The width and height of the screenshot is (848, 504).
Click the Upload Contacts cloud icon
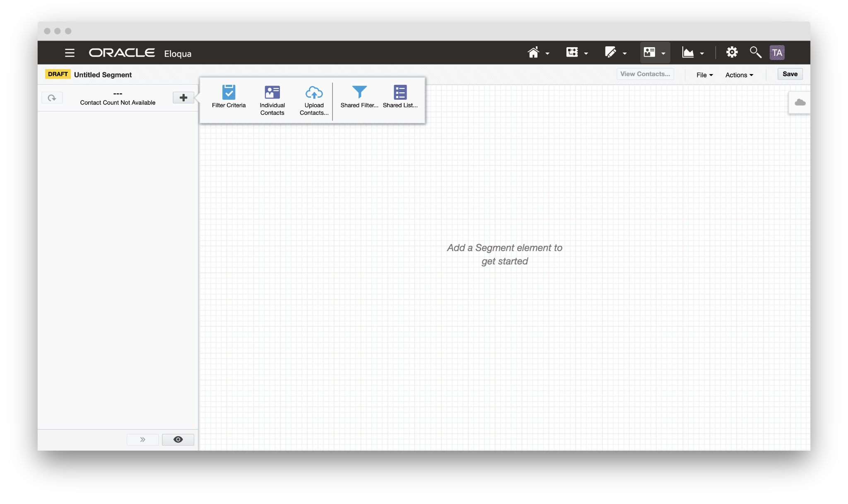(314, 92)
